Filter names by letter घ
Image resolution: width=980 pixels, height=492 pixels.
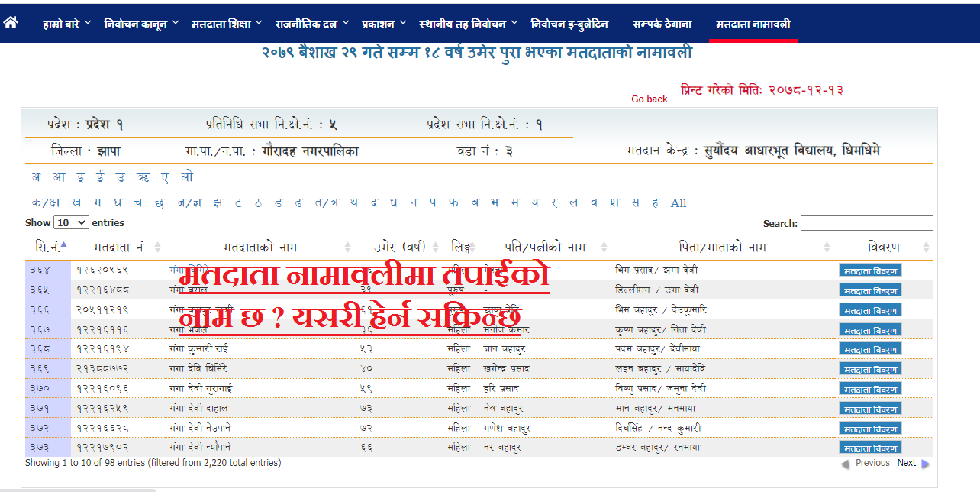pyautogui.click(x=118, y=202)
